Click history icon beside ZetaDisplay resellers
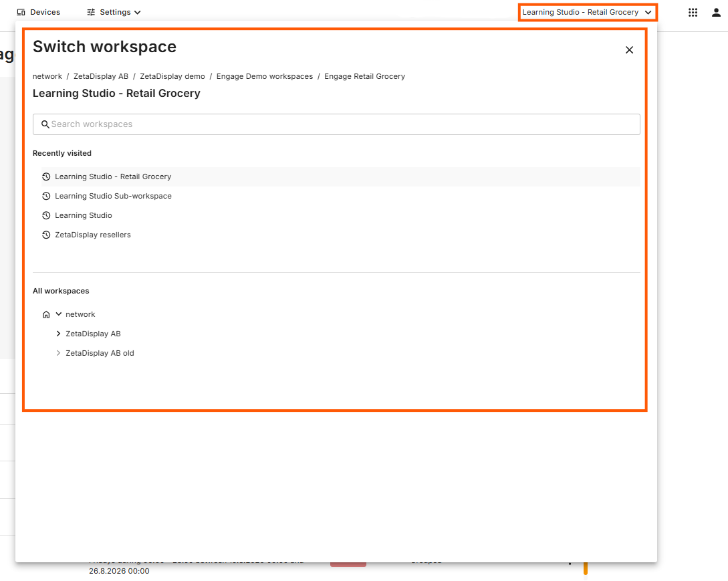 (46, 235)
